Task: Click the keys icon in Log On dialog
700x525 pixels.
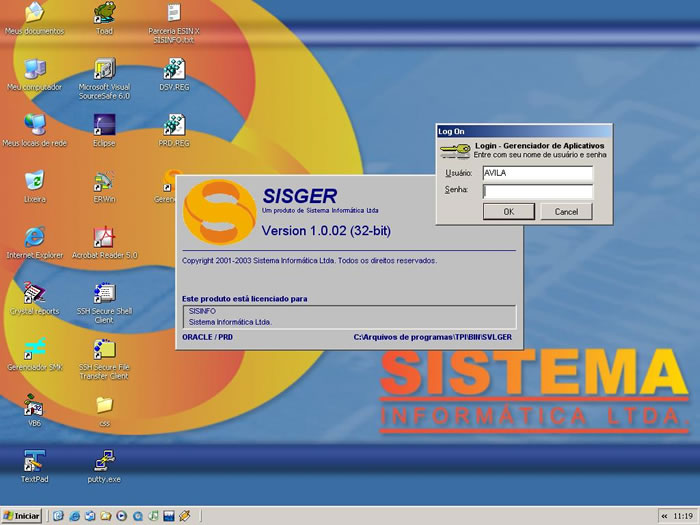Action: [x=455, y=150]
